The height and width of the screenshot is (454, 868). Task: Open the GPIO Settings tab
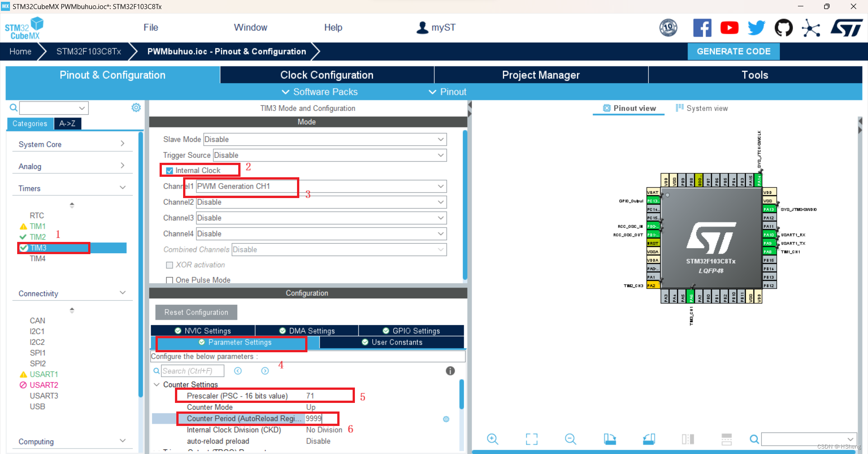(x=411, y=331)
